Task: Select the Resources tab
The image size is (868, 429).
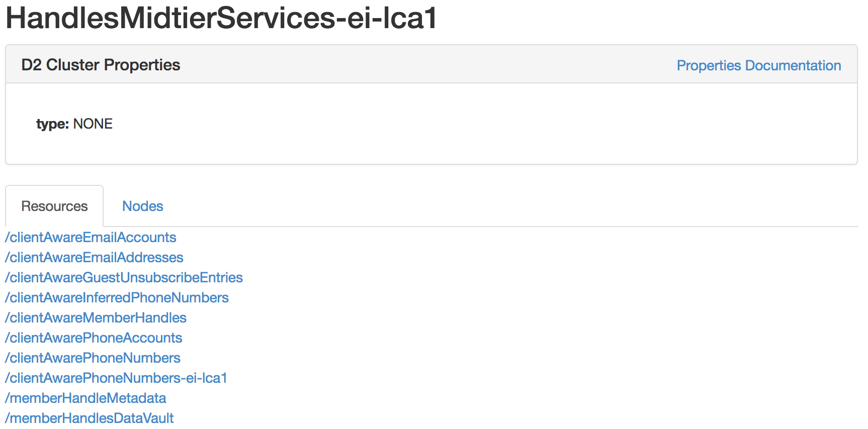Action: (54, 206)
